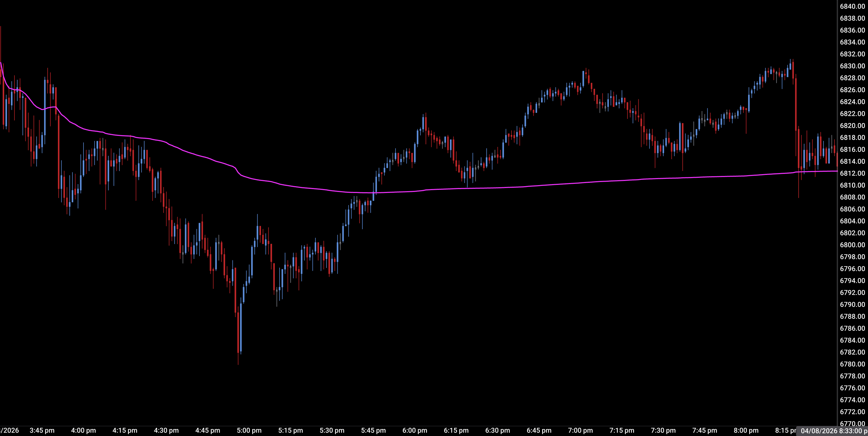
Task: Click the 6:30 pm time axis label
Action: click(x=498, y=431)
